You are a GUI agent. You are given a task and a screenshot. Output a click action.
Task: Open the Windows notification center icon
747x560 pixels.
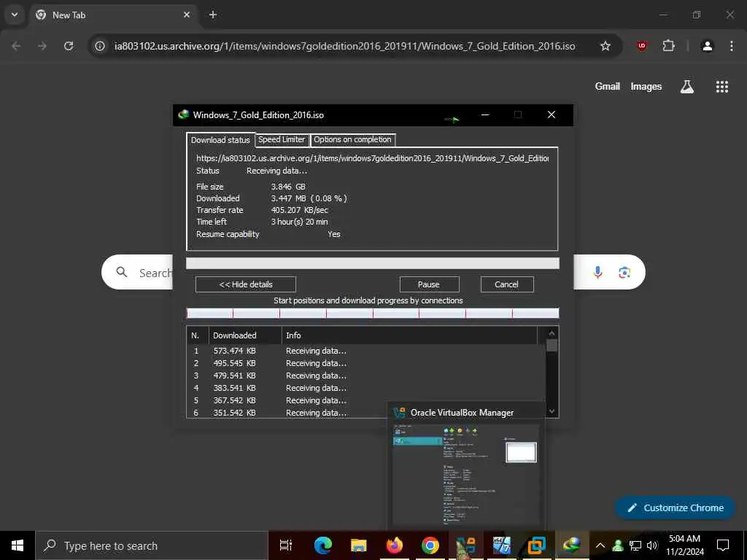[x=723, y=545]
